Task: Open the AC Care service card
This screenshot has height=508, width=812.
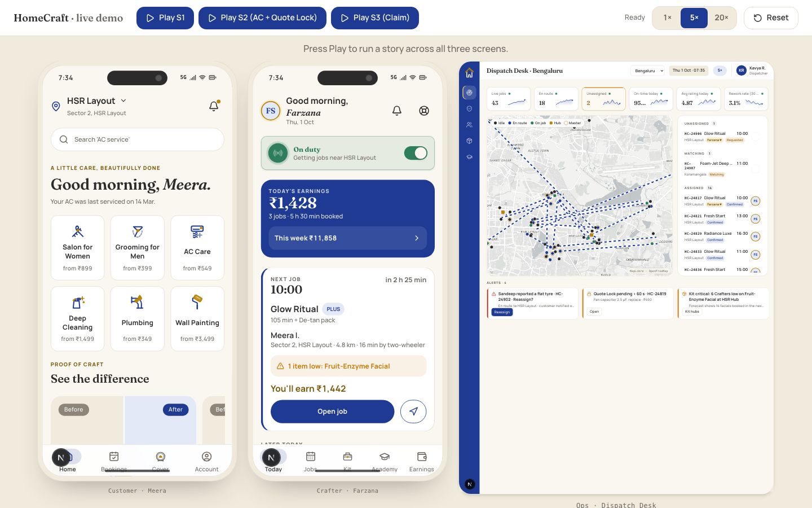Action: [197, 248]
